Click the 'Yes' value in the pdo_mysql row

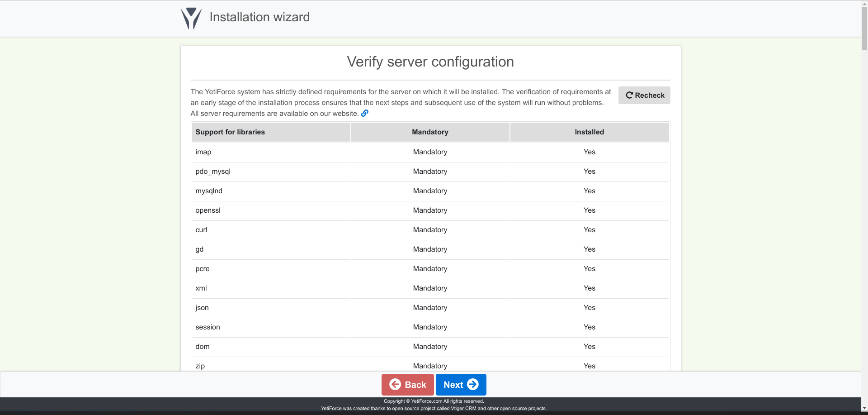tap(590, 172)
